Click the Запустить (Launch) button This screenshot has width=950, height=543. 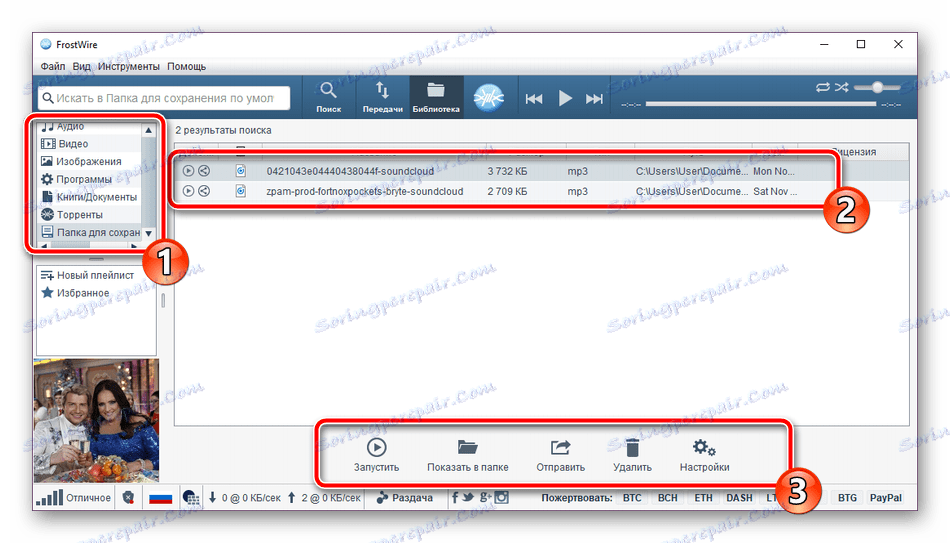click(x=376, y=455)
